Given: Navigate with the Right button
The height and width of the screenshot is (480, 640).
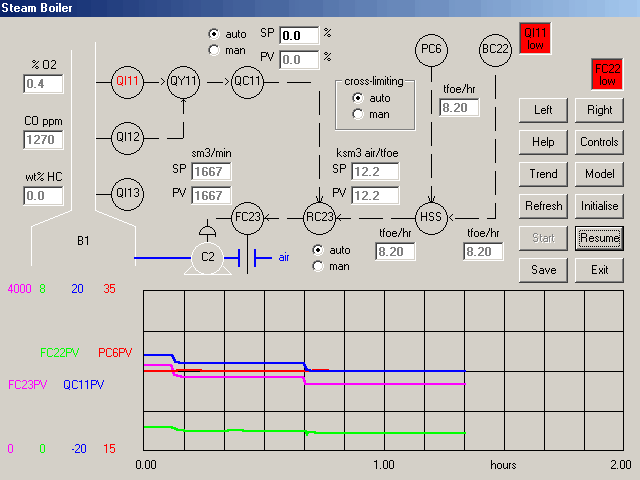Looking at the screenshot, I should (599, 110).
